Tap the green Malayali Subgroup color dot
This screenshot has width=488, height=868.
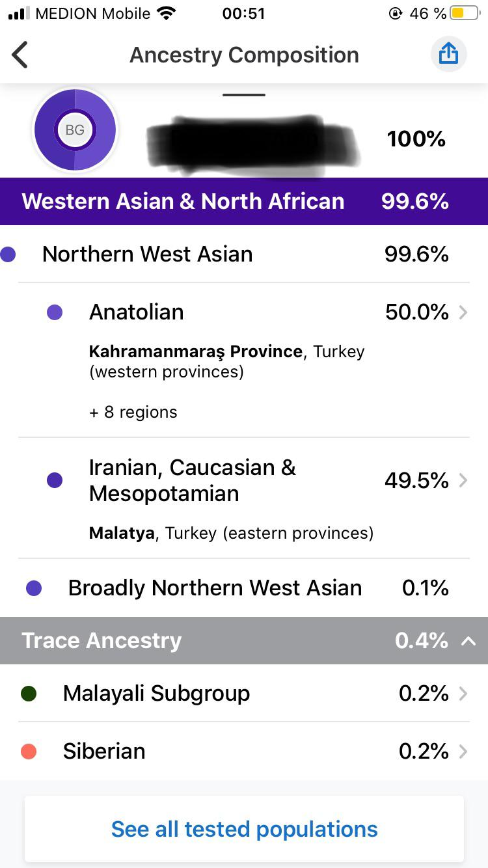tap(29, 694)
